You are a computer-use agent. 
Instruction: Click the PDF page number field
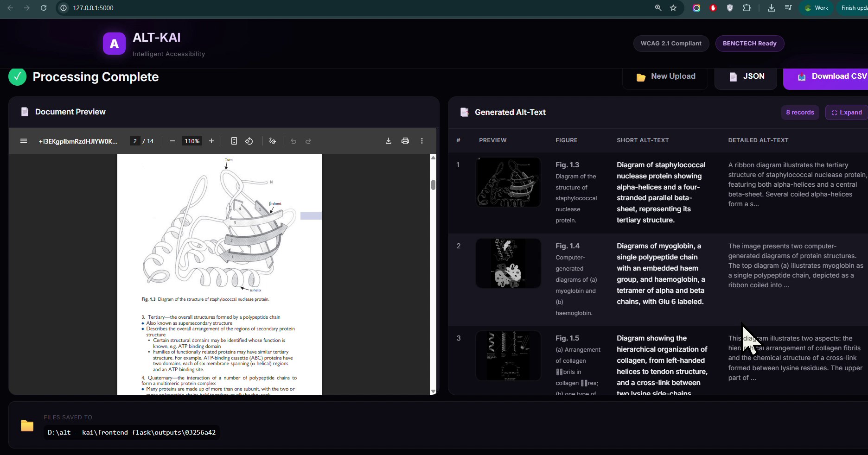(x=135, y=141)
